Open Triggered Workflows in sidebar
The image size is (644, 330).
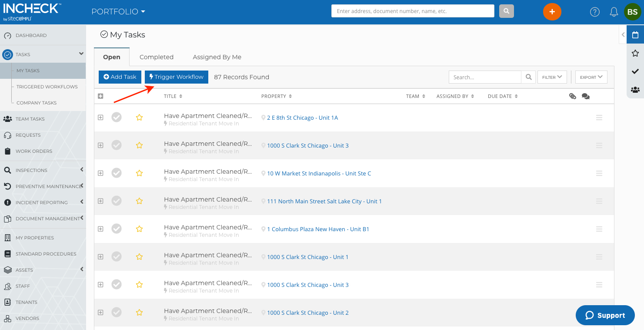47,87
